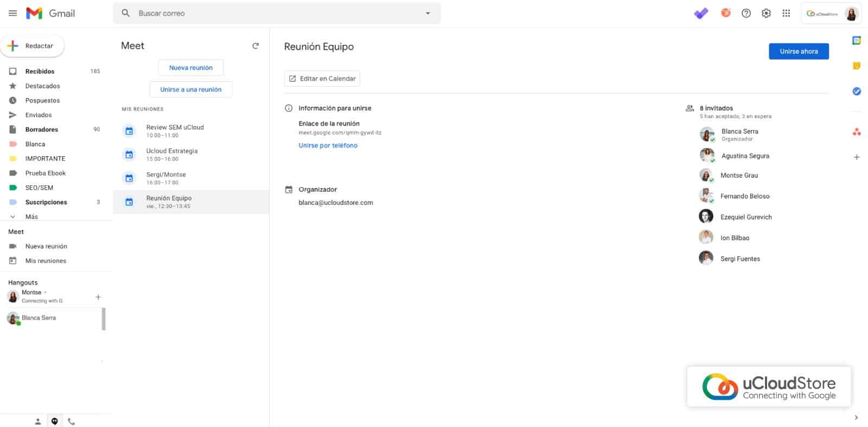The width and height of the screenshot is (868, 427).
Task: Click the Unirse ahora button
Action: click(799, 51)
